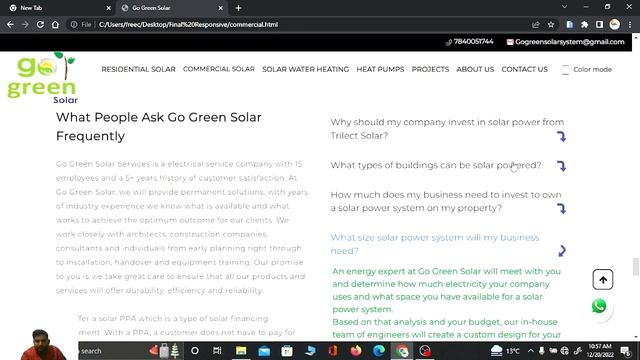Open the Chrome profile avatar
Image resolution: width=640 pixels, height=360 pixels.
(615, 24)
